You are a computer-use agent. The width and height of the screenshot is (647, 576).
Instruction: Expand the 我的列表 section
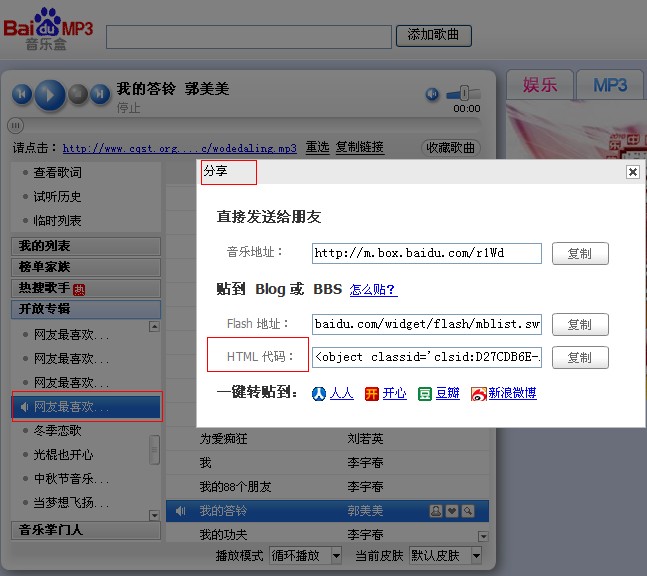coord(86,246)
